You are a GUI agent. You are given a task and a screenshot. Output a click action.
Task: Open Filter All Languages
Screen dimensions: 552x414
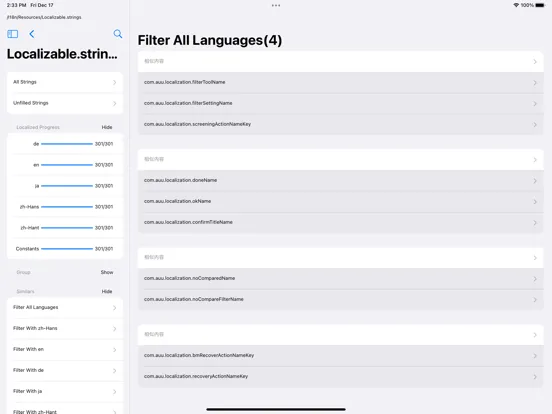[x=65, y=308]
